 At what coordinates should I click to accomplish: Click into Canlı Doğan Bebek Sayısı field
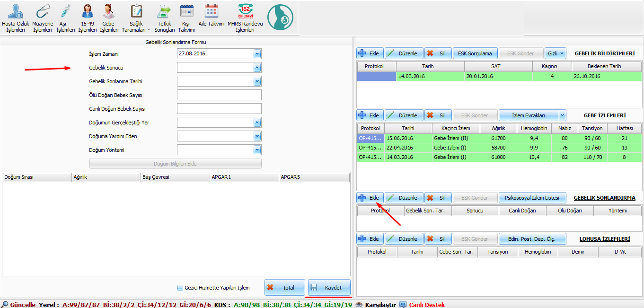(x=219, y=109)
